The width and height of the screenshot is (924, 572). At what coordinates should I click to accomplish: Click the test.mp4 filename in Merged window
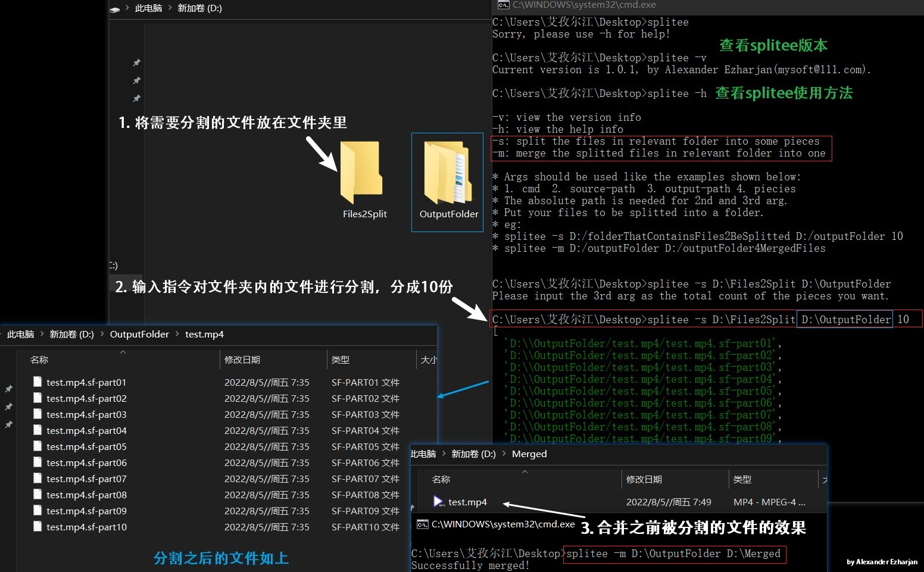click(467, 502)
